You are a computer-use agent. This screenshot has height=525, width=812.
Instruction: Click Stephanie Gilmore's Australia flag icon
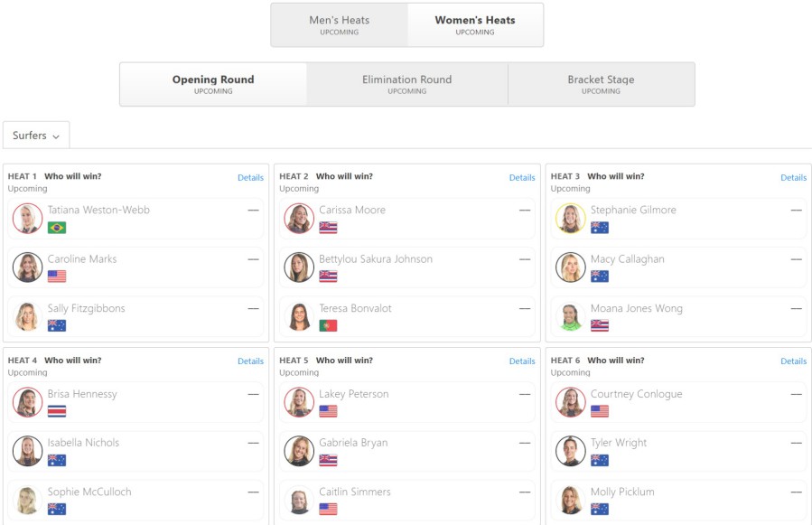(600, 228)
